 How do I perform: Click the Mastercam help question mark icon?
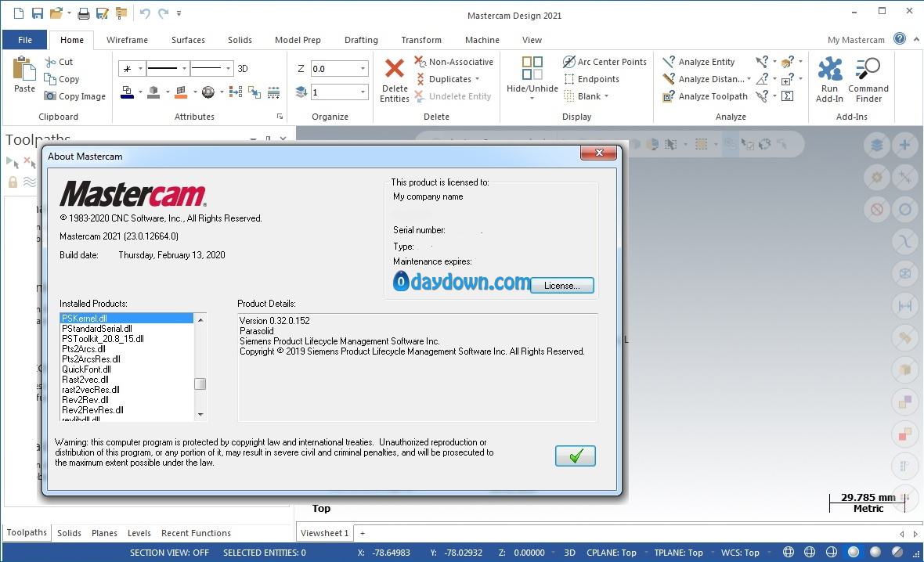click(899, 39)
